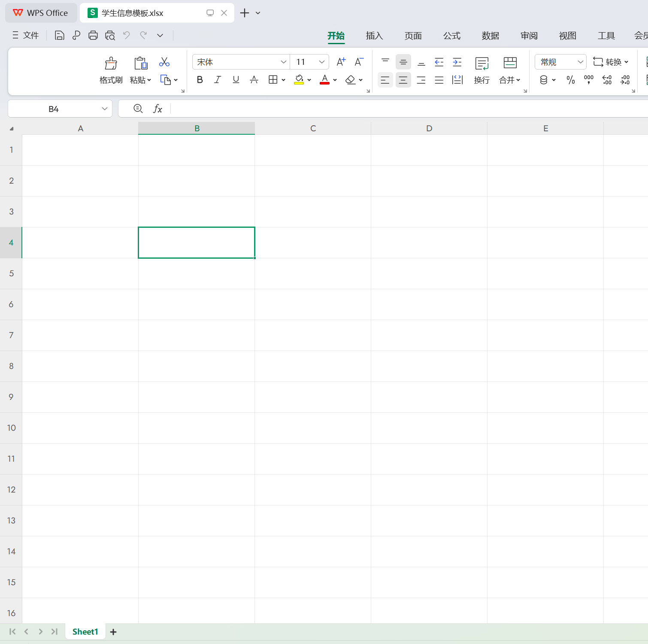Click the Redo arrow
Screen dimensions: 648x644
[143, 35]
